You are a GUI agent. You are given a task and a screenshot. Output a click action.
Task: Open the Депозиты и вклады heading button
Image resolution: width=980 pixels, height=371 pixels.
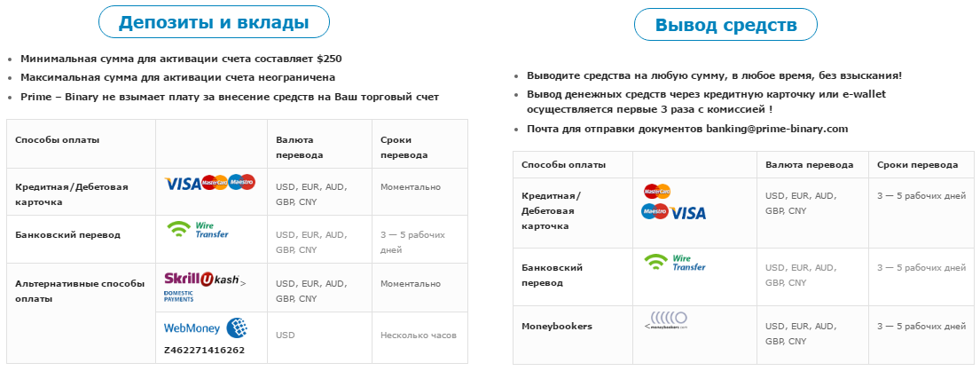tap(214, 22)
